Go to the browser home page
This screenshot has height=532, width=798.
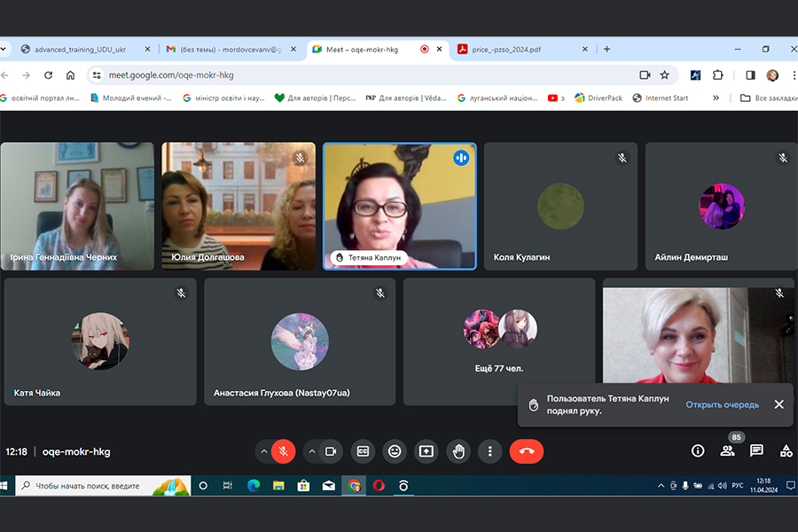point(70,75)
